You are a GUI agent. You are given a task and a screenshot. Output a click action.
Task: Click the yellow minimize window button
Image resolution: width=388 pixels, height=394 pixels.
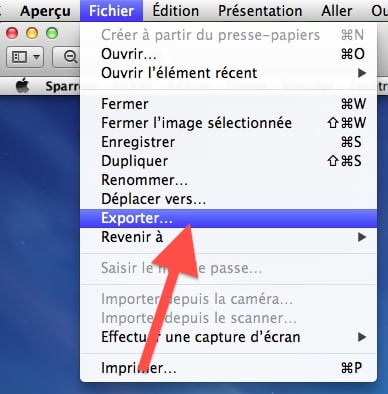[x=32, y=33]
